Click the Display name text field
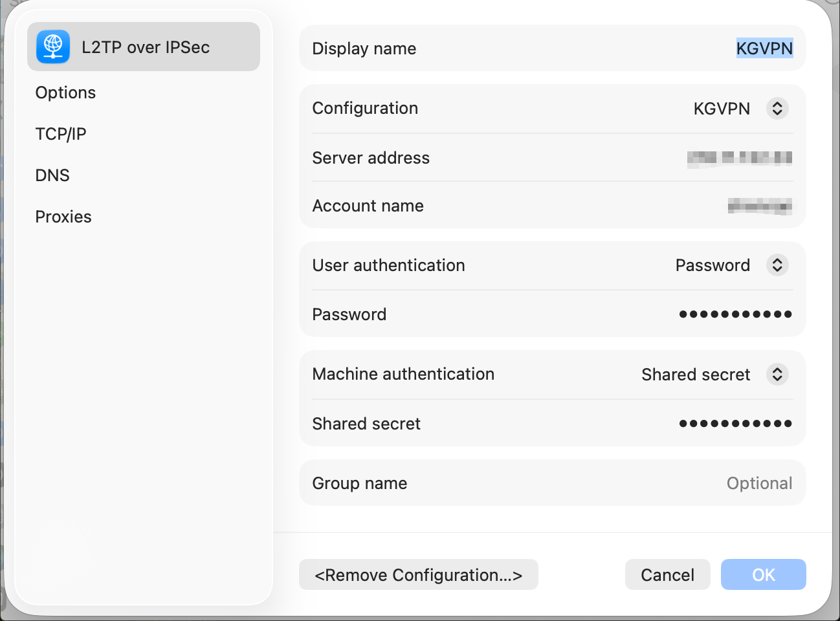The width and height of the screenshot is (840, 621). click(x=764, y=49)
